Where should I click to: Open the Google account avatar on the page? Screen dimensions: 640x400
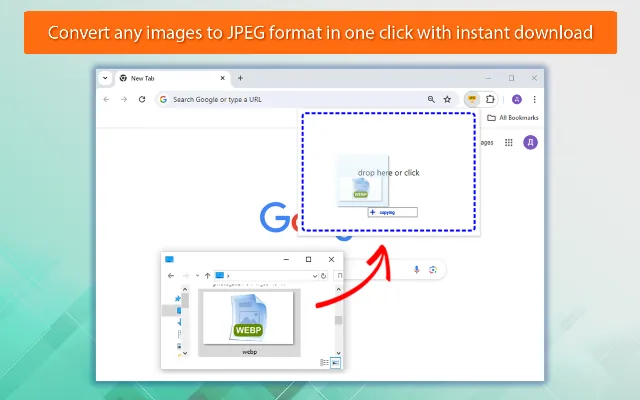point(530,142)
